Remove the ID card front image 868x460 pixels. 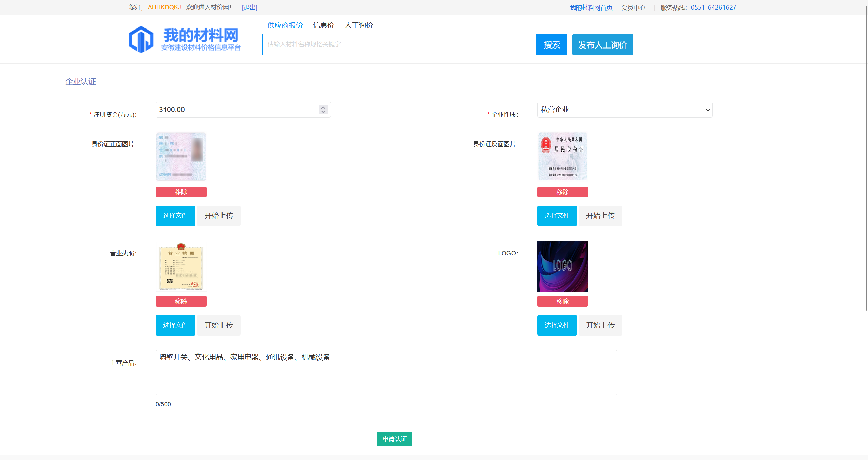[181, 192]
